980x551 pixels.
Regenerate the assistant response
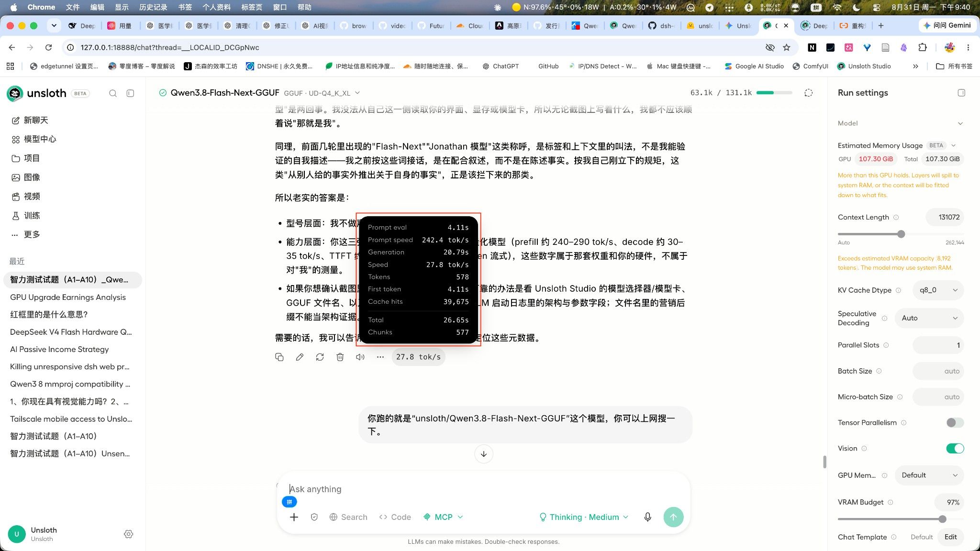(x=320, y=357)
